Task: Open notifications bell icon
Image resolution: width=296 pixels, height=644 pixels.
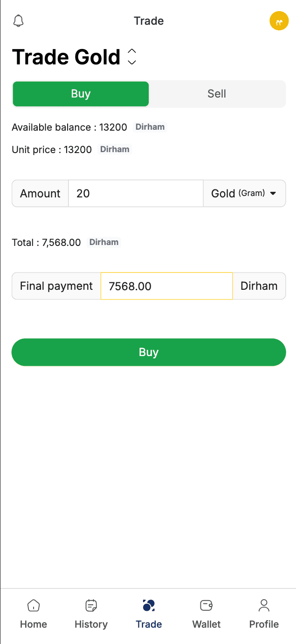Action: tap(18, 21)
